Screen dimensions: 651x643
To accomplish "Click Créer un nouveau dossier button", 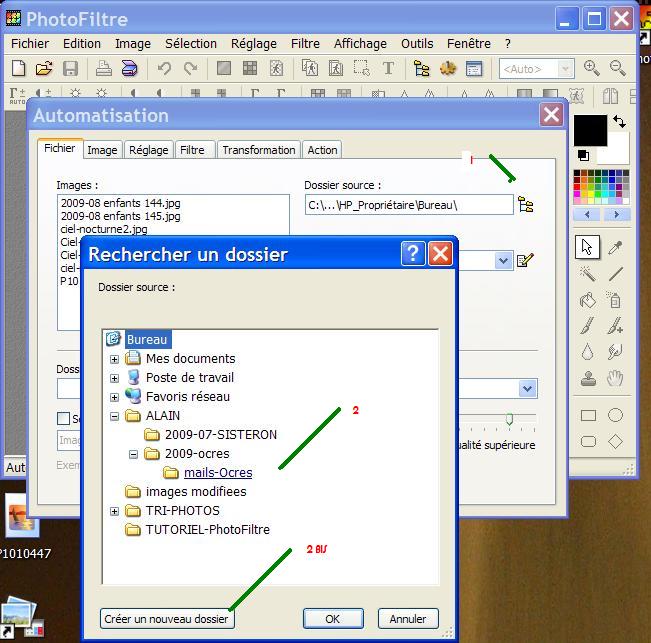I will pyautogui.click(x=167, y=619).
